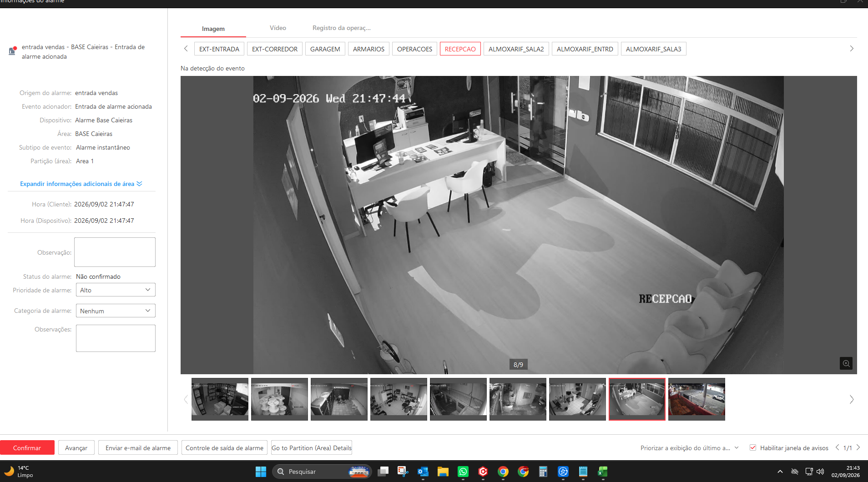This screenshot has width=868, height=482.
Task: Click into the Observações text field
Action: [116, 338]
